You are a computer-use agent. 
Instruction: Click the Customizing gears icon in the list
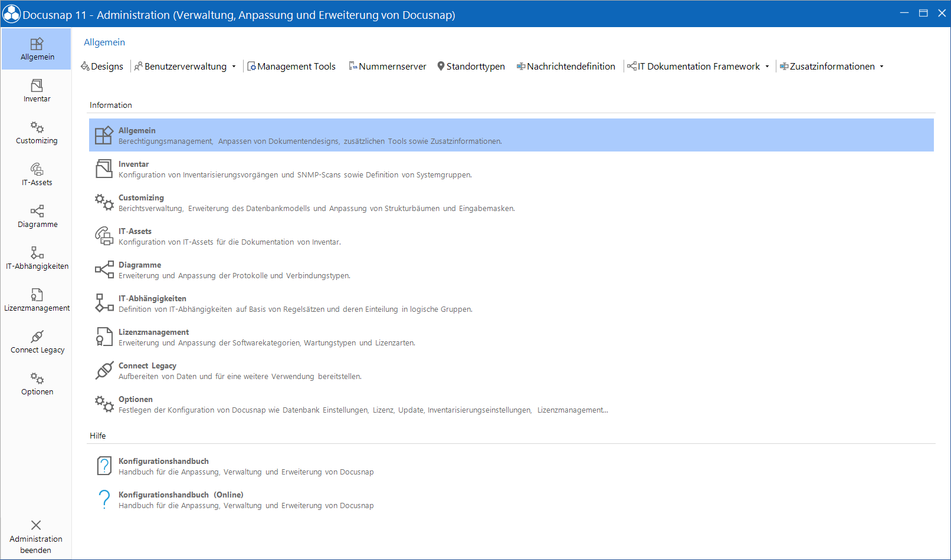[x=104, y=203]
